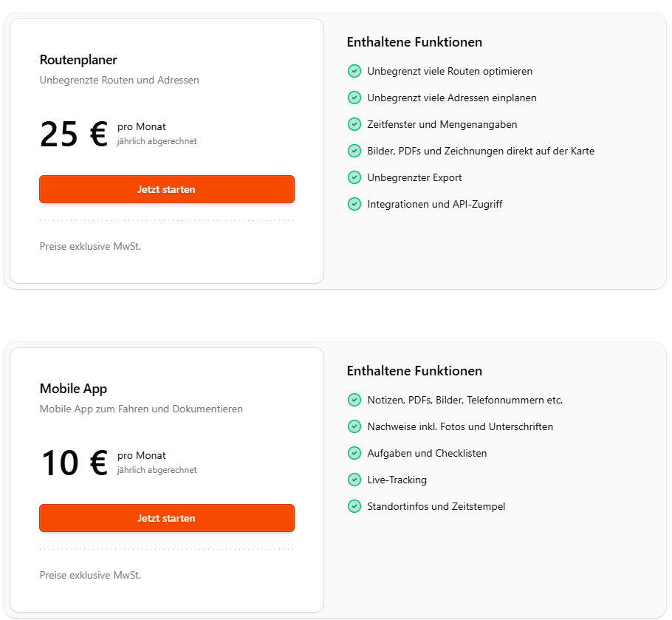This screenshot has height=620, width=672.
Task: Click checkmark icon beside 'Nachweise inkl. Fotos'
Action: pos(354,426)
